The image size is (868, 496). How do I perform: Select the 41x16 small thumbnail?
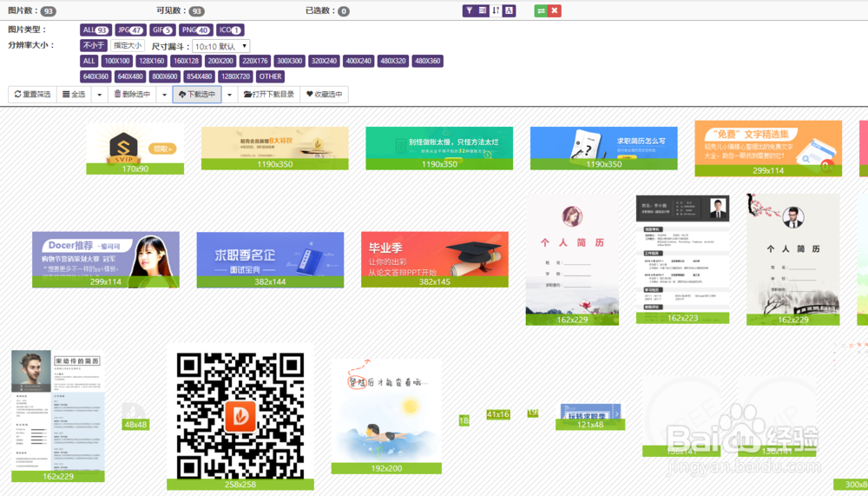[x=498, y=414]
